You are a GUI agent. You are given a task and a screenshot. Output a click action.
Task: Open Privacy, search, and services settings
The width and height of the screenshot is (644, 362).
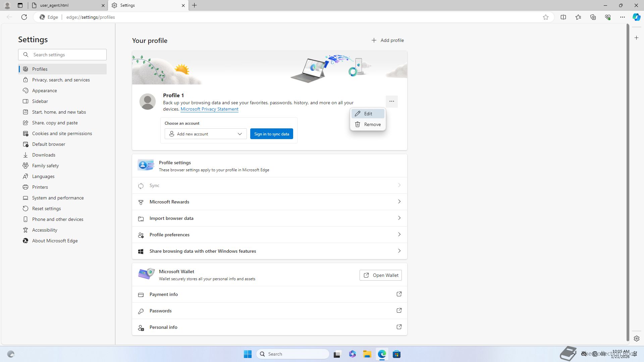click(61, 80)
